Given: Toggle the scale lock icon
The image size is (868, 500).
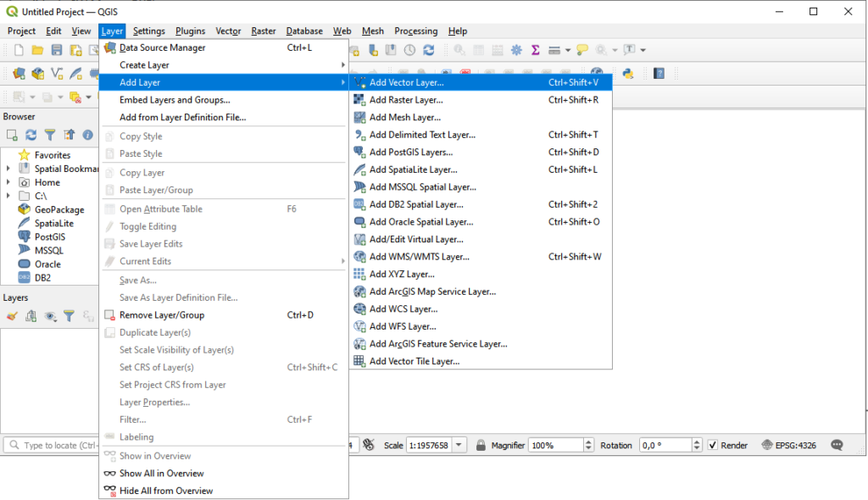Looking at the screenshot, I should pyautogui.click(x=481, y=445).
